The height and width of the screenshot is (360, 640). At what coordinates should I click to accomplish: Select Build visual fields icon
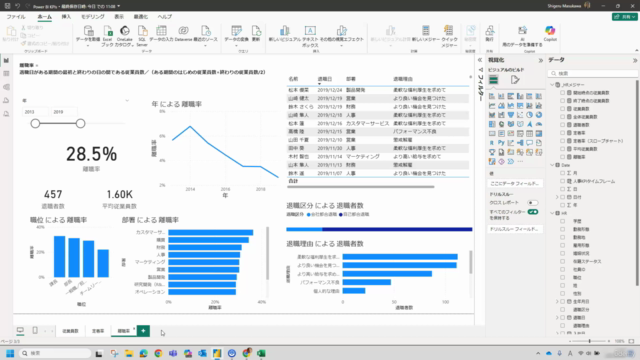[x=493, y=80]
